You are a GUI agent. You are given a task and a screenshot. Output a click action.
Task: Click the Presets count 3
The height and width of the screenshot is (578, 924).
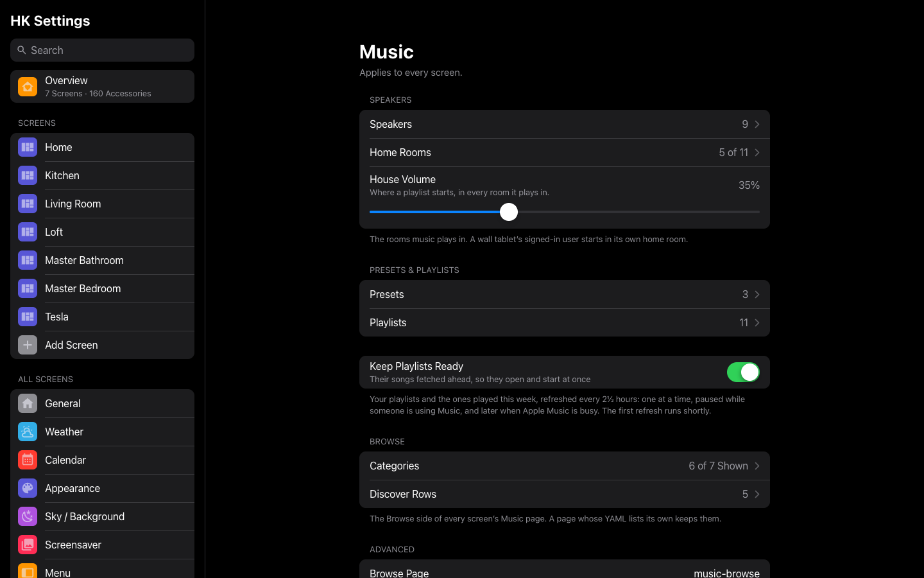(x=745, y=294)
